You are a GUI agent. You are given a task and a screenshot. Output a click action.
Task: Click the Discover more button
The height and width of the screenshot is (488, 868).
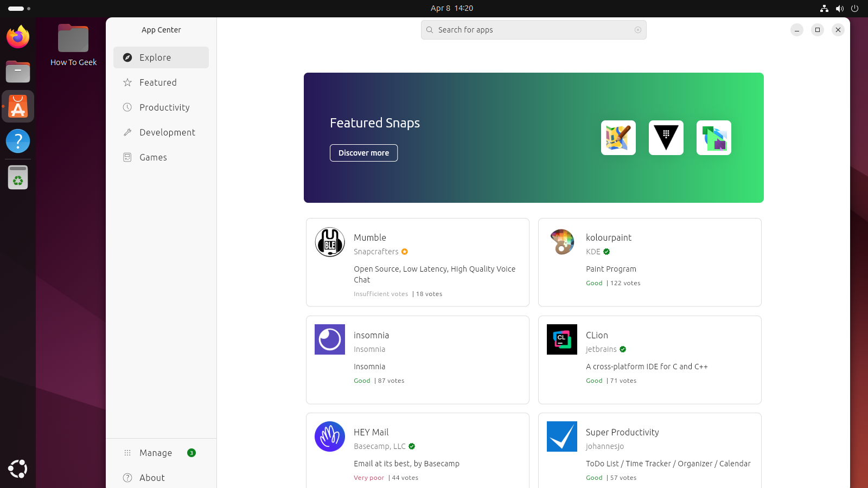point(363,153)
